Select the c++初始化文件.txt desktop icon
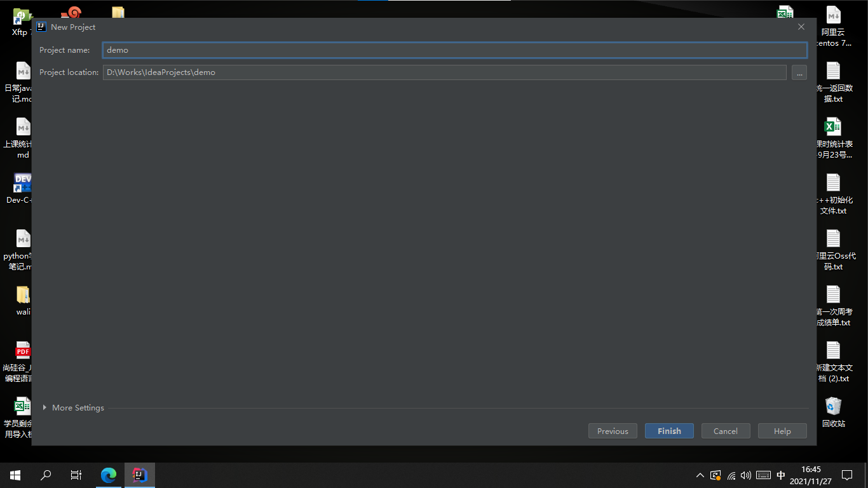The width and height of the screenshot is (868, 488). coord(833,194)
